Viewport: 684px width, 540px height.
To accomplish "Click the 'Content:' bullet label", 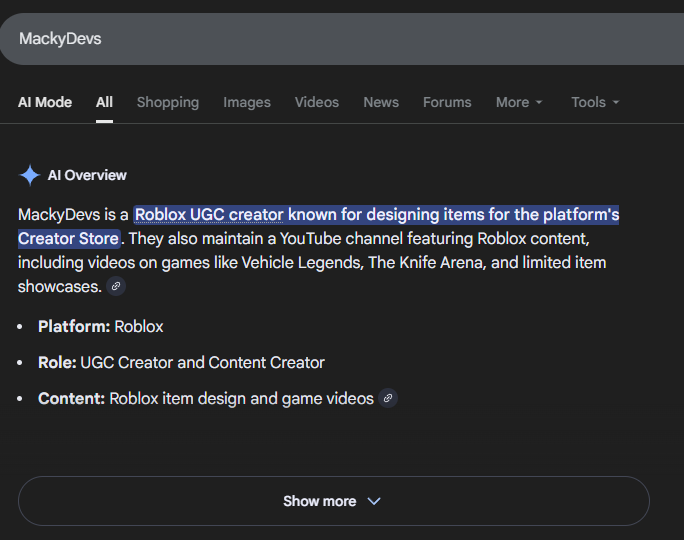I will point(72,399).
